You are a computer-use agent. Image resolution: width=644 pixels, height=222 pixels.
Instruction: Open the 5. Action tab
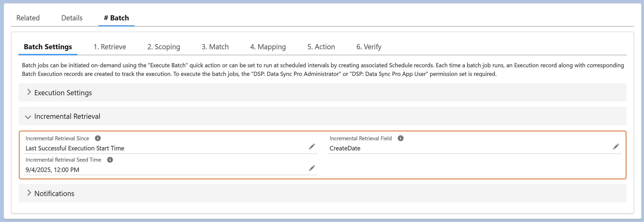321,47
